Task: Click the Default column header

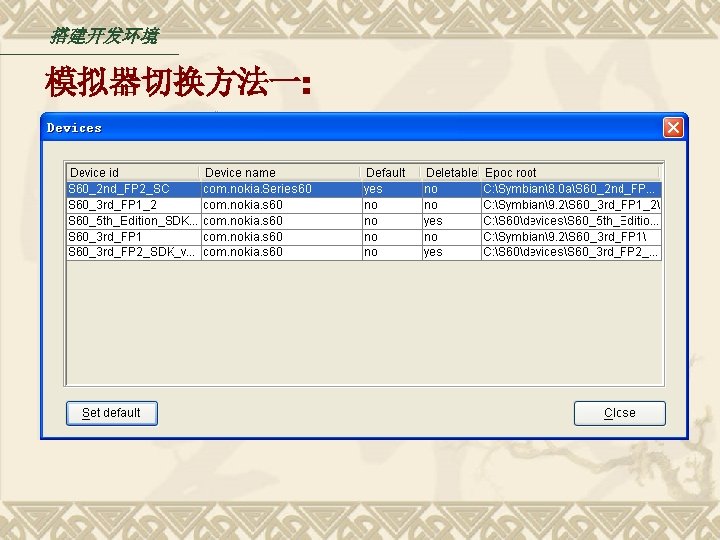Action: 391,173
